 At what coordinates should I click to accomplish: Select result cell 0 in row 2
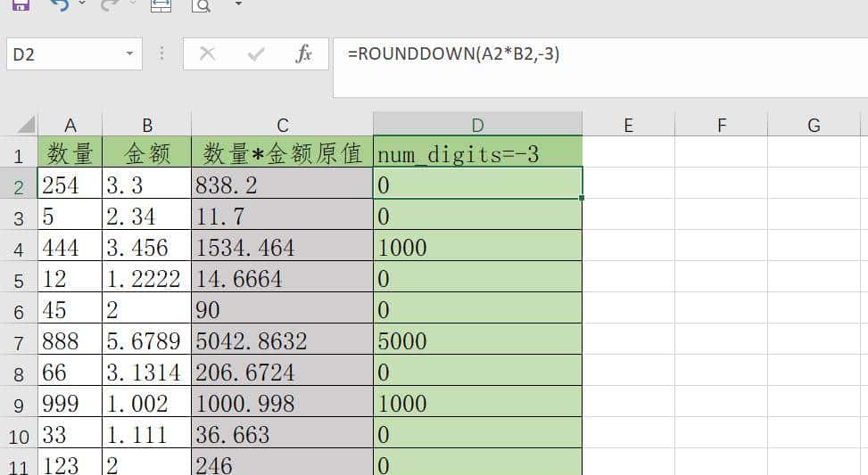[478, 183]
